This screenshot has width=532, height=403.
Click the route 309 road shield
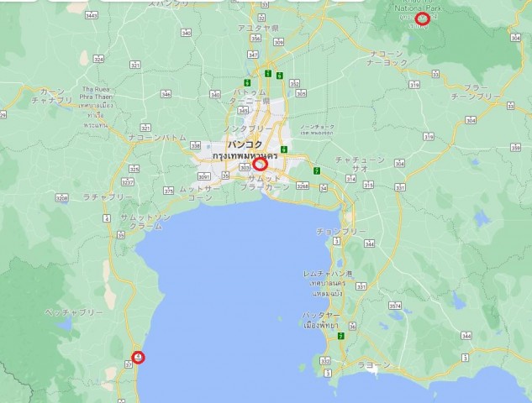[x=278, y=42]
